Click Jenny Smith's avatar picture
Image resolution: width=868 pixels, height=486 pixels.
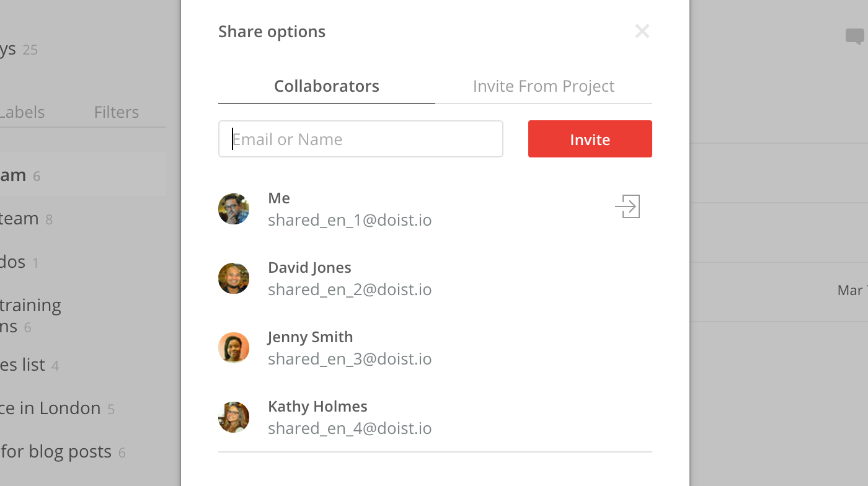click(234, 348)
